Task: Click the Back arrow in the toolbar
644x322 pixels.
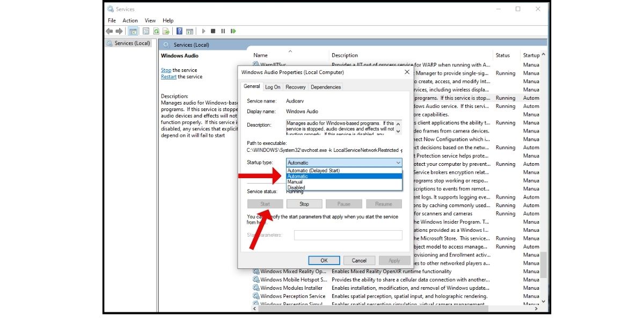Action: point(109,31)
